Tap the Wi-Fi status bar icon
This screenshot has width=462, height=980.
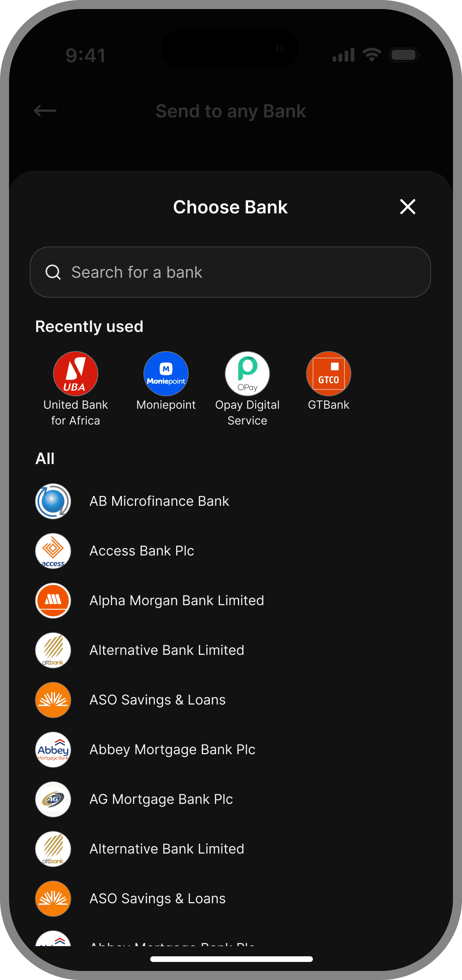pyautogui.click(x=372, y=55)
